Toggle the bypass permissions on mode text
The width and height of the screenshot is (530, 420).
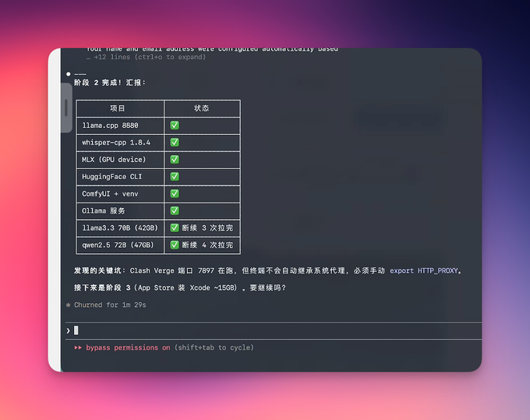[x=128, y=348]
